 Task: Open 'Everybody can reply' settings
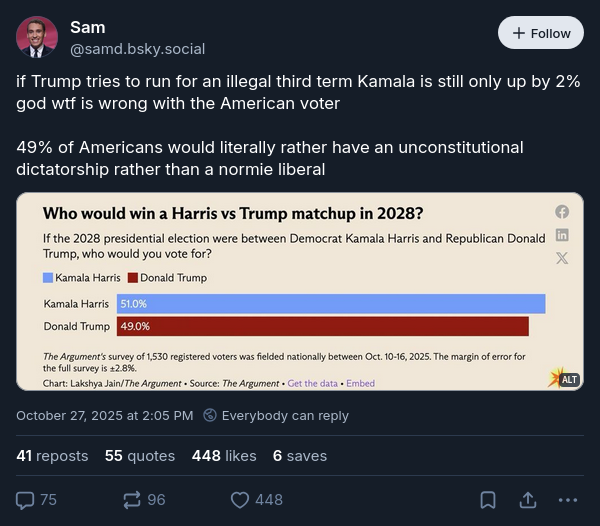point(276,415)
